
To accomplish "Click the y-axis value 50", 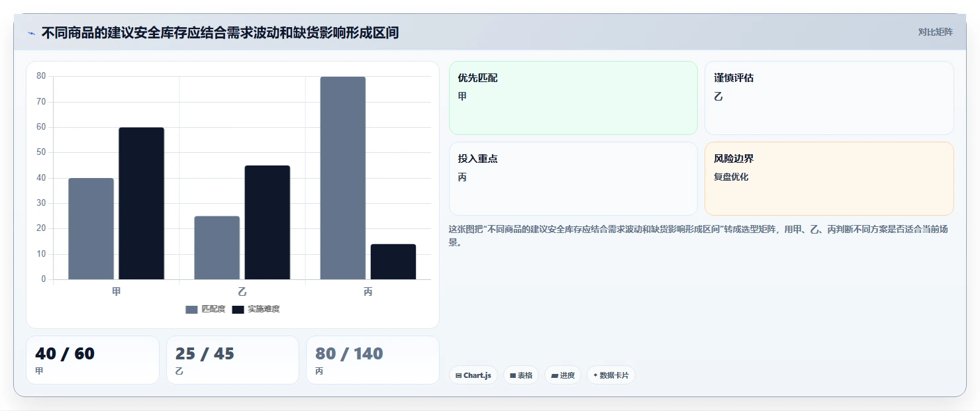I will tap(41, 152).
